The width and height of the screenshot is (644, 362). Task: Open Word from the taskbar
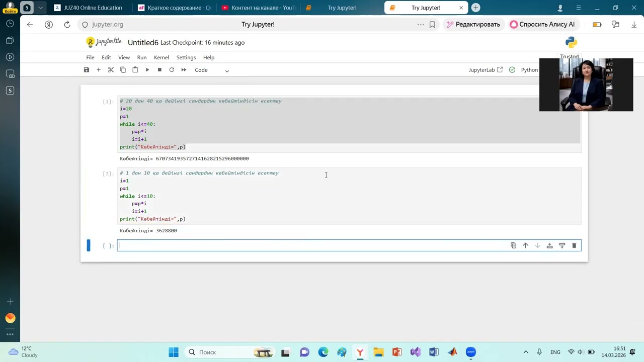(434, 352)
